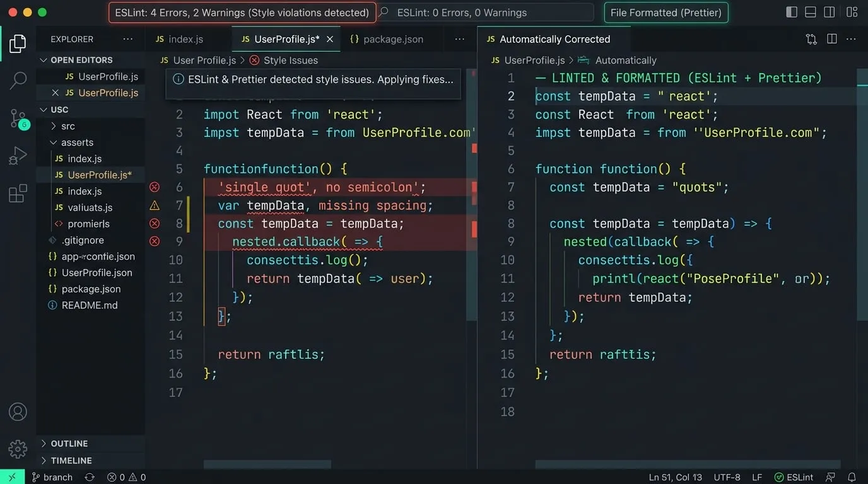The height and width of the screenshot is (484, 868).
Task: Open Explorer panel more actions ellipsis
Action: click(x=128, y=39)
